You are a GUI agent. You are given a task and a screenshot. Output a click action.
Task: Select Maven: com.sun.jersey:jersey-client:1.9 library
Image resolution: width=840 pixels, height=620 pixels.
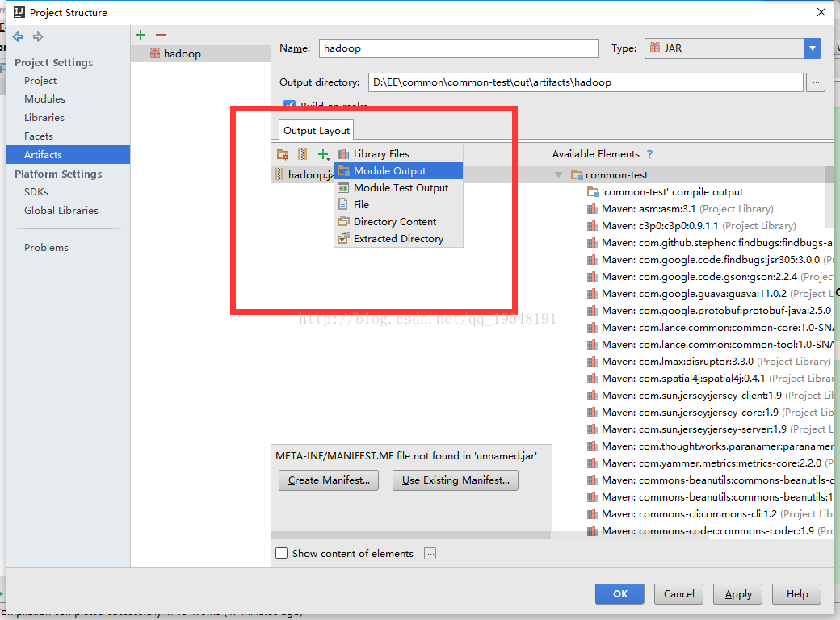coord(710,395)
